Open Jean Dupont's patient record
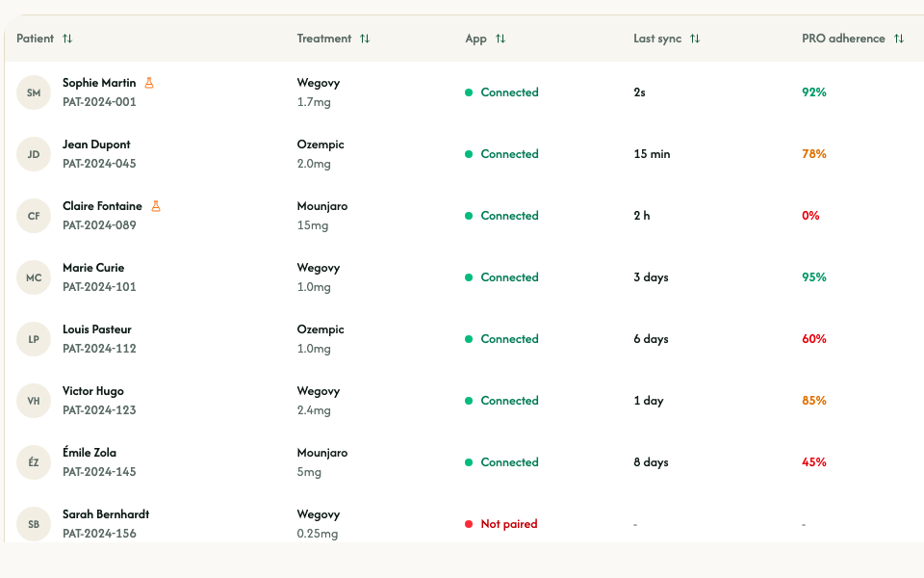Screen dimensions: 924x578 click(96, 144)
